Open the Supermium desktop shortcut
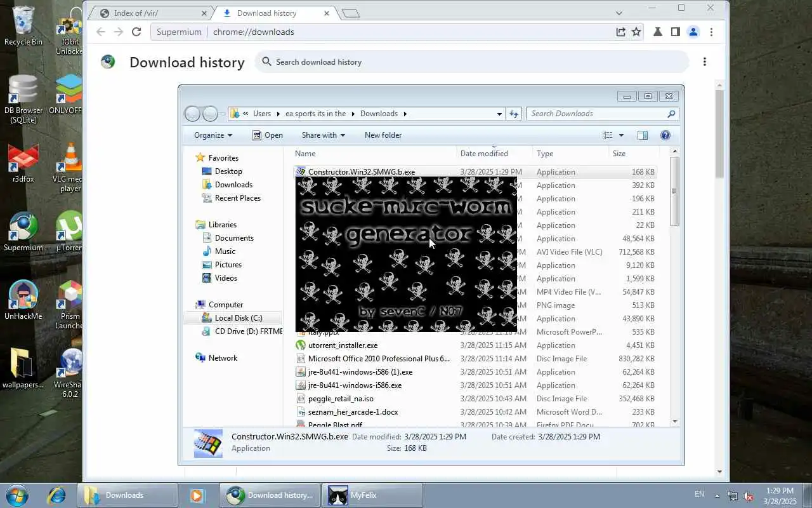The image size is (812, 508). 23,232
